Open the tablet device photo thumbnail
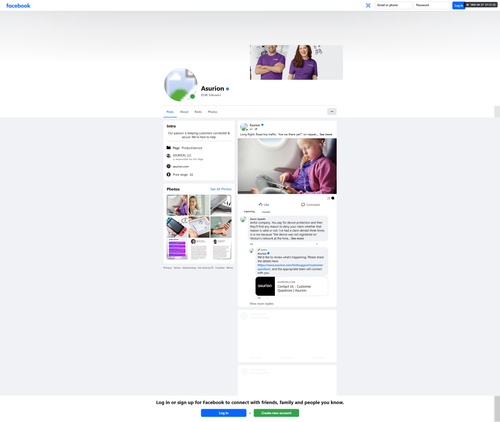Image resolution: width=500 pixels, height=422 pixels. (199, 227)
